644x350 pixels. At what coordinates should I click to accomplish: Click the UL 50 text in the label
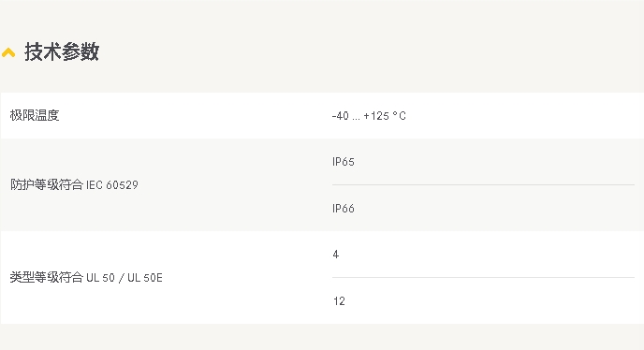100,278
